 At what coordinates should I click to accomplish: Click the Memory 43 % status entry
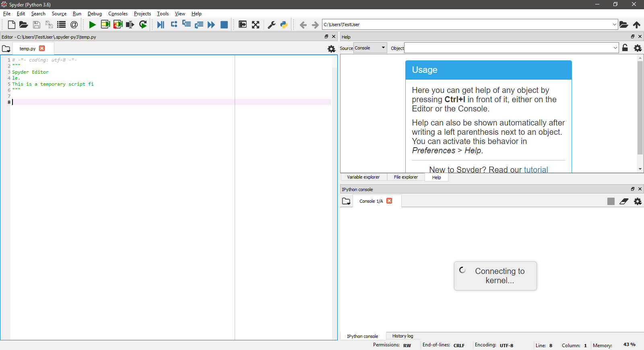point(614,345)
